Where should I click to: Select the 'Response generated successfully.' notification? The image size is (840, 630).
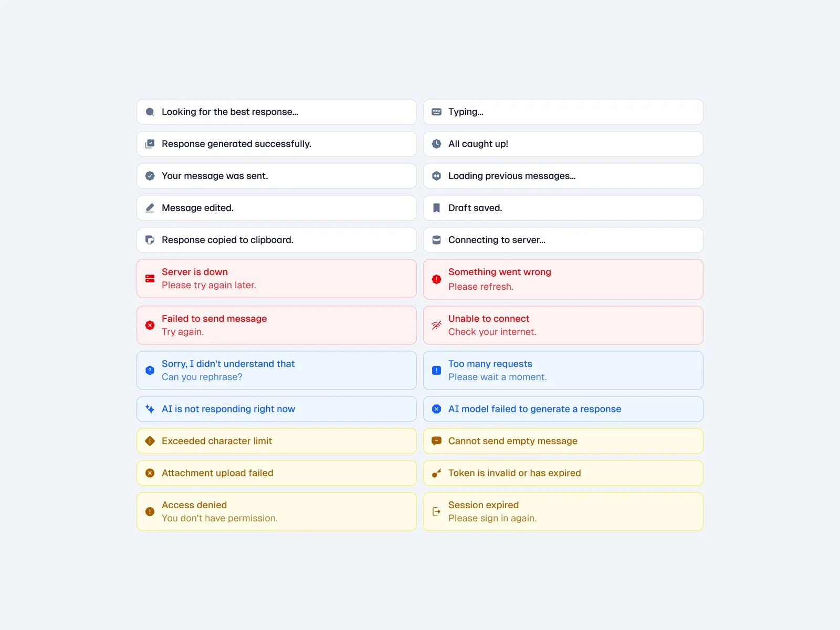pyautogui.click(x=276, y=144)
